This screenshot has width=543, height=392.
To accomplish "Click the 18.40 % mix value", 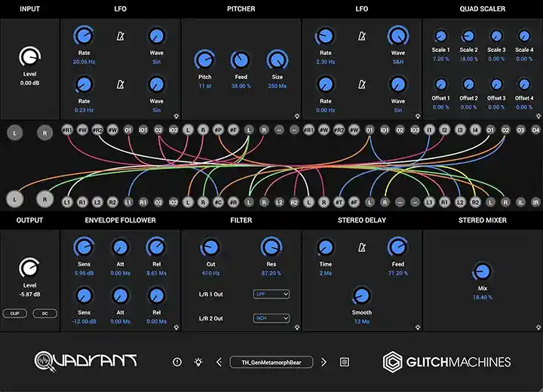I will pos(483,298).
